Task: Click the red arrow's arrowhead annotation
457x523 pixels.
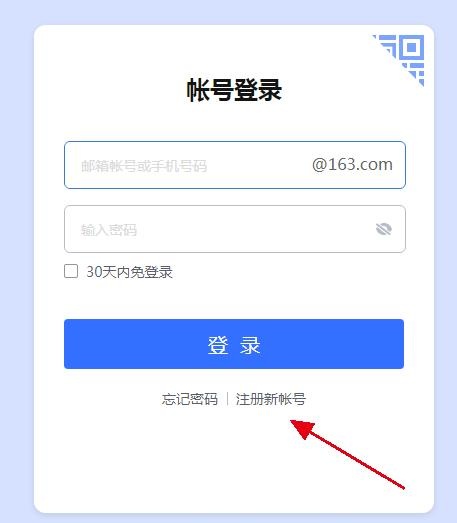Action: tap(303, 429)
